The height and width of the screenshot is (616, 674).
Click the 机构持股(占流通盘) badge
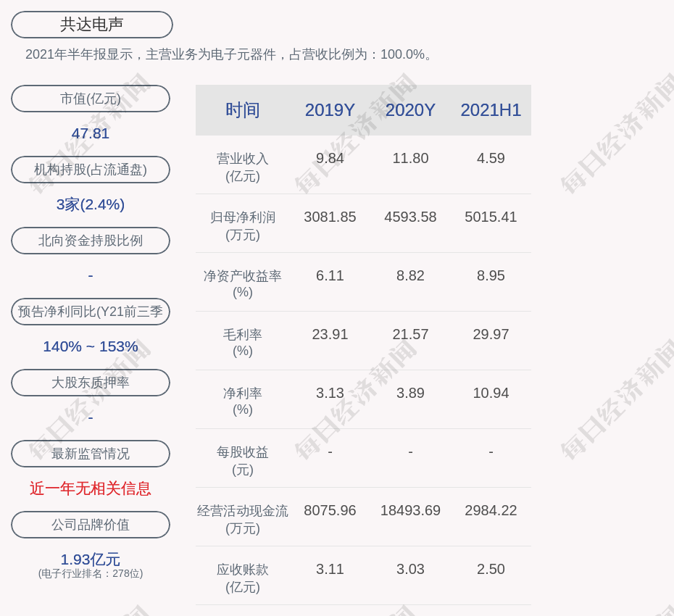click(91, 170)
